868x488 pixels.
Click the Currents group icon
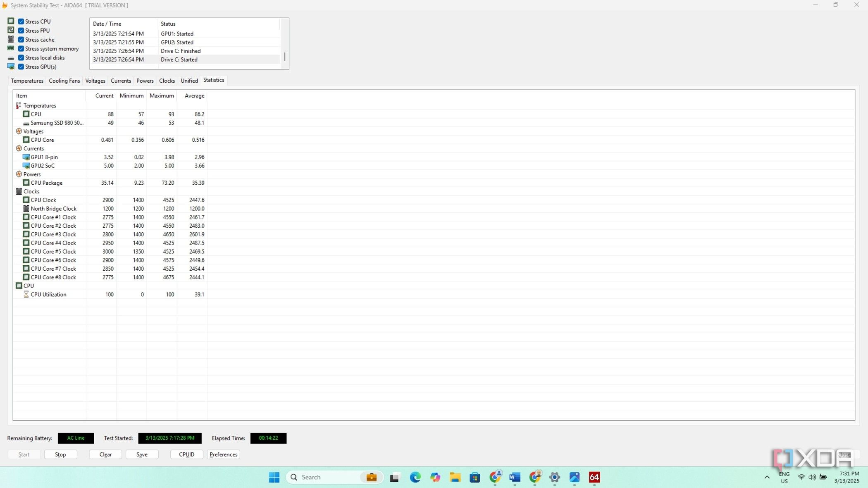pyautogui.click(x=19, y=148)
